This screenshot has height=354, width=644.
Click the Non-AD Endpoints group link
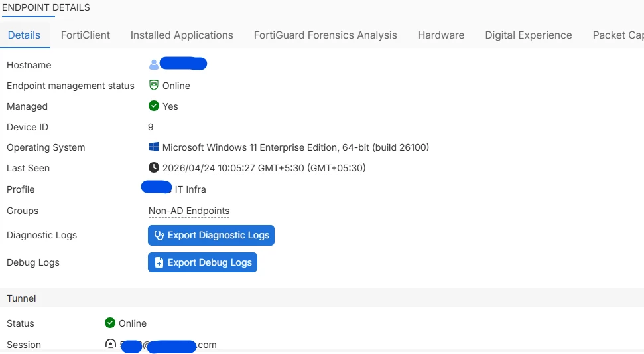click(x=189, y=211)
